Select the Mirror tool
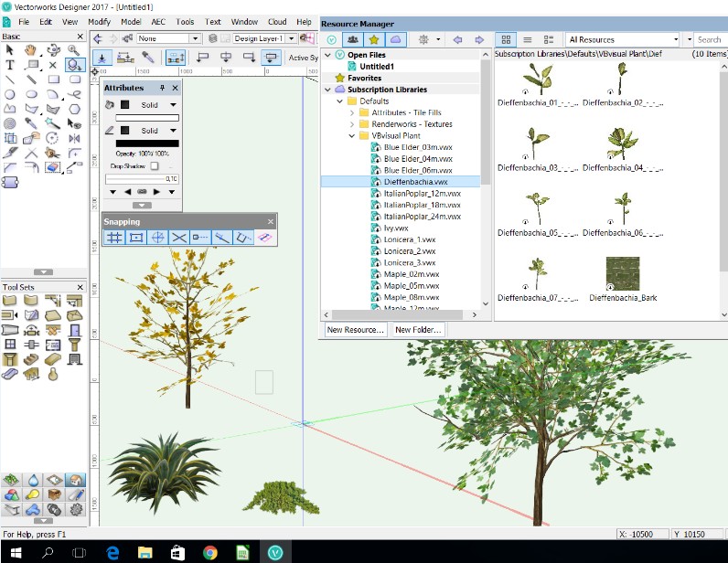Viewport: 728px width, 563px height. coord(74,138)
